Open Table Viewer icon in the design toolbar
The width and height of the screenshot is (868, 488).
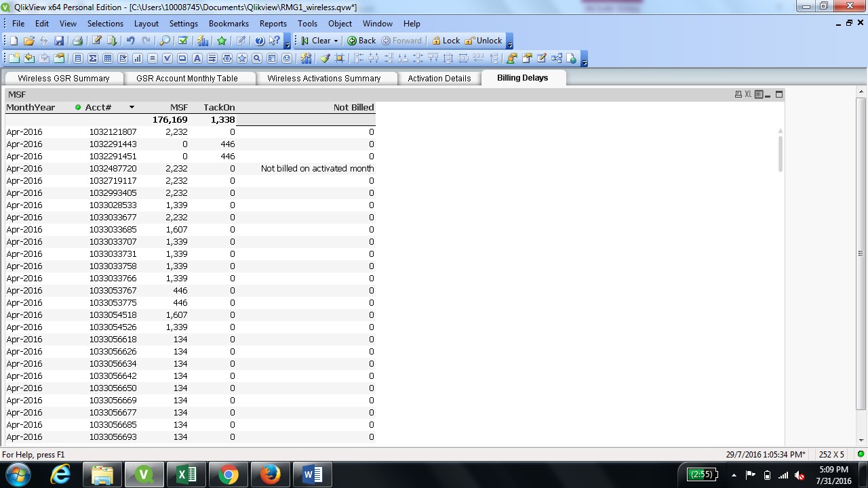click(x=557, y=58)
